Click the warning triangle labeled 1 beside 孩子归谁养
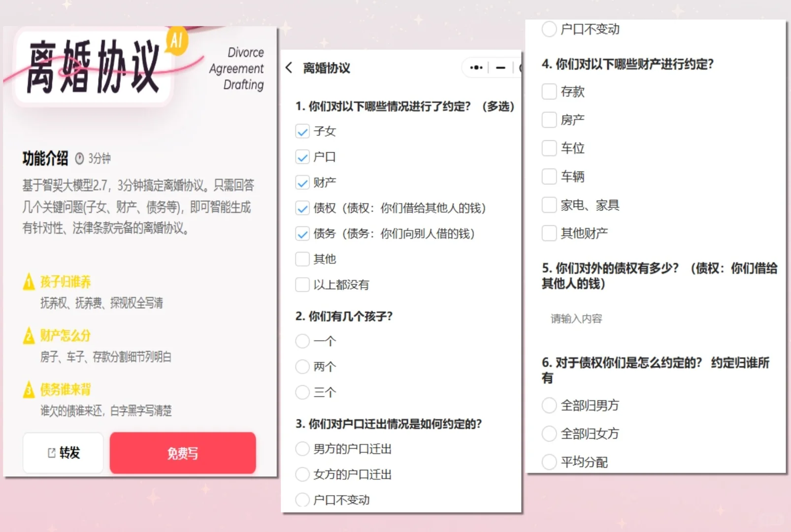The width and height of the screenshot is (791, 532). click(28, 281)
